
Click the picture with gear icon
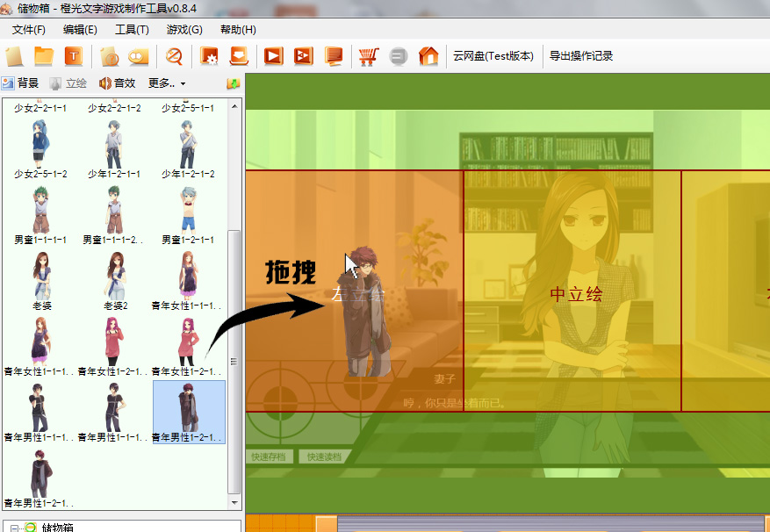coord(209,56)
